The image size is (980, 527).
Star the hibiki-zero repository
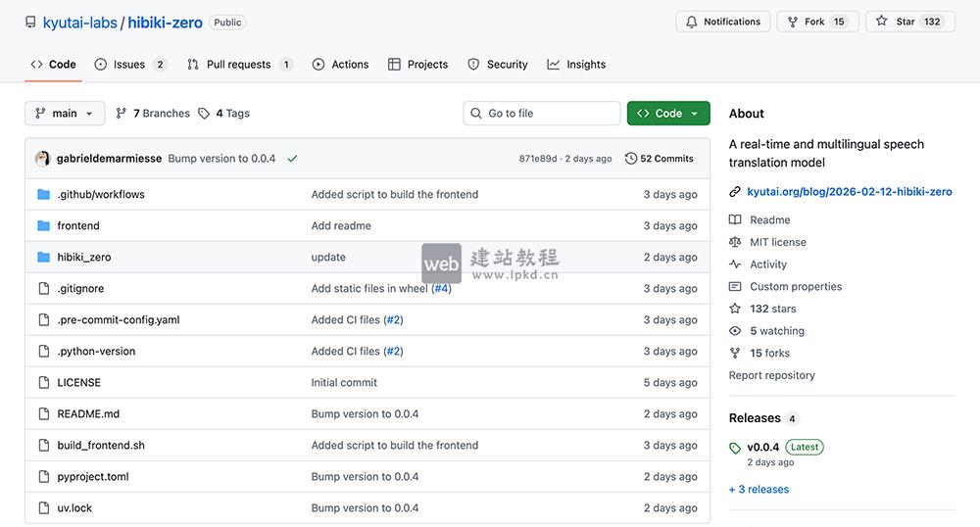point(909,22)
